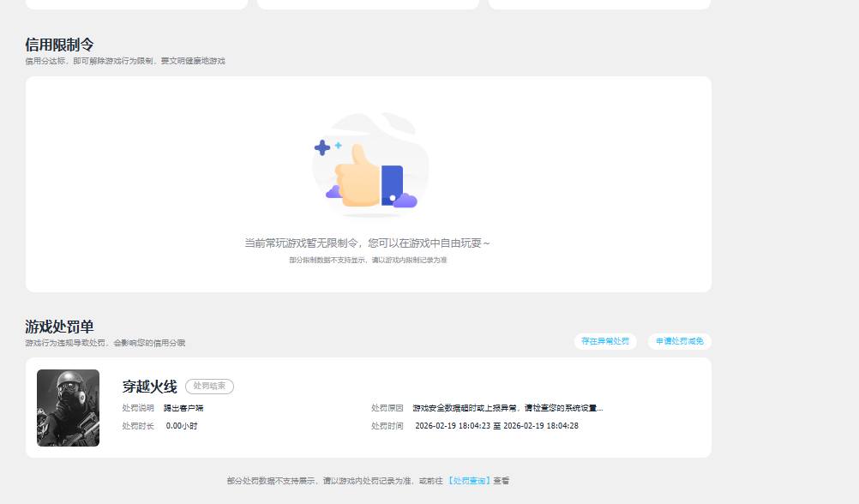This screenshot has width=859, height=504.
Task: Click the 部分限制数据不支持显示 note
Action: point(368,261)
